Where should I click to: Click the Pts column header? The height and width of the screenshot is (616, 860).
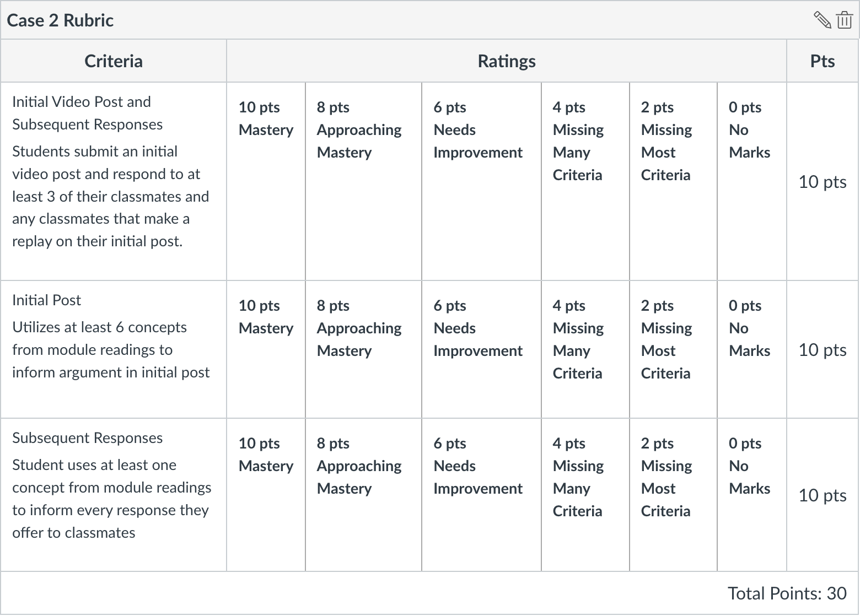822,61
